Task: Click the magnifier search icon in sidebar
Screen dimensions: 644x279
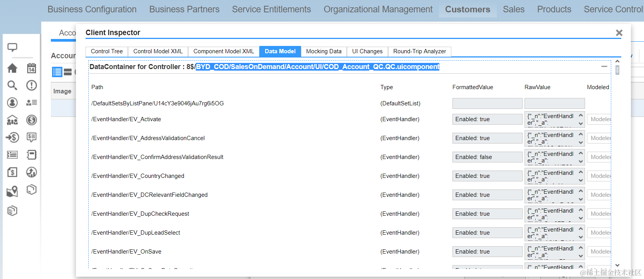Action: tap(12, 85)
